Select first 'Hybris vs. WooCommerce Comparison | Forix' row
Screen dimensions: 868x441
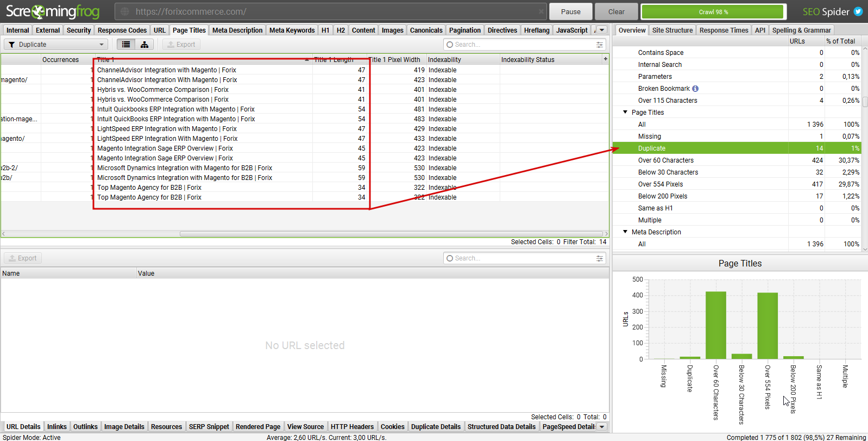coord(304,90)
